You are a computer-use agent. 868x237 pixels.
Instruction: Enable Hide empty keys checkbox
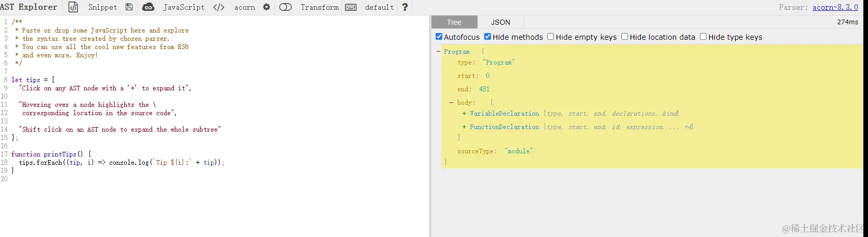(551, 37)
